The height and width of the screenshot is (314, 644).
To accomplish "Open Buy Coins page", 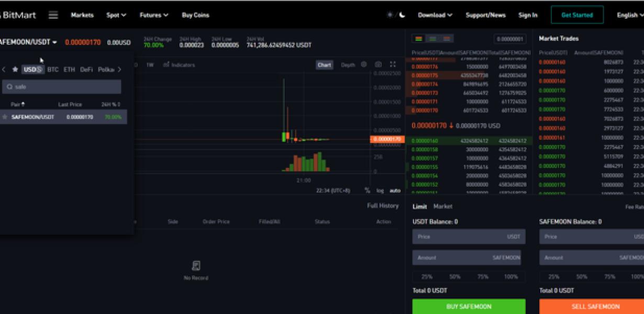I will (196, 15).
